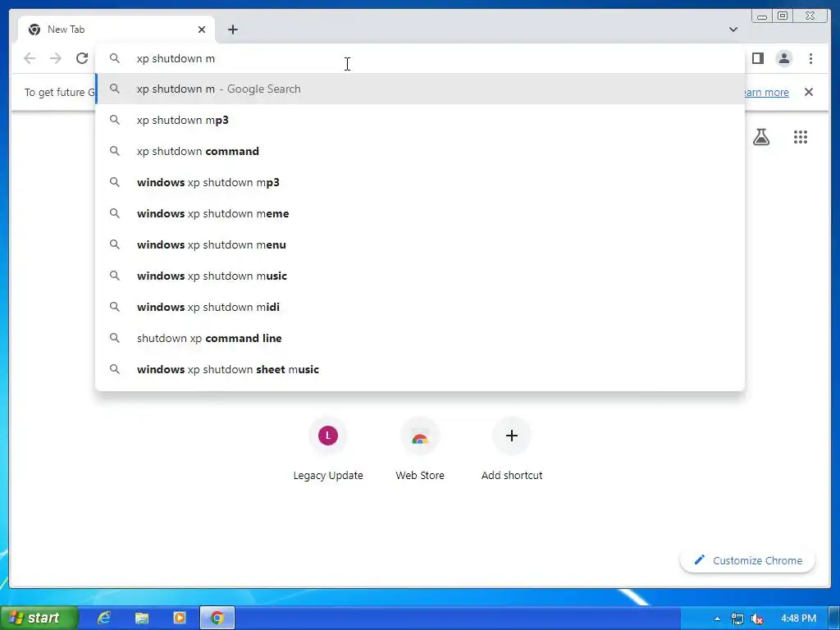Click the search icon in the address bar

(115, 58)
